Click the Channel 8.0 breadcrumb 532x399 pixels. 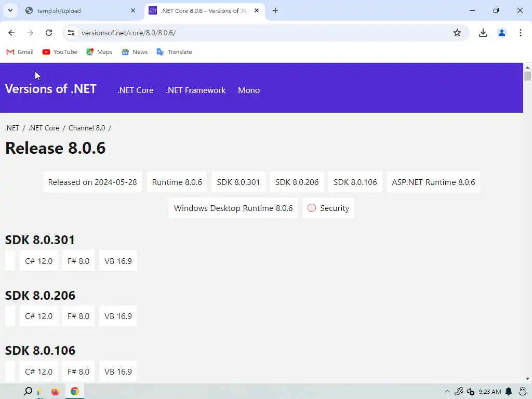[87, 128]
